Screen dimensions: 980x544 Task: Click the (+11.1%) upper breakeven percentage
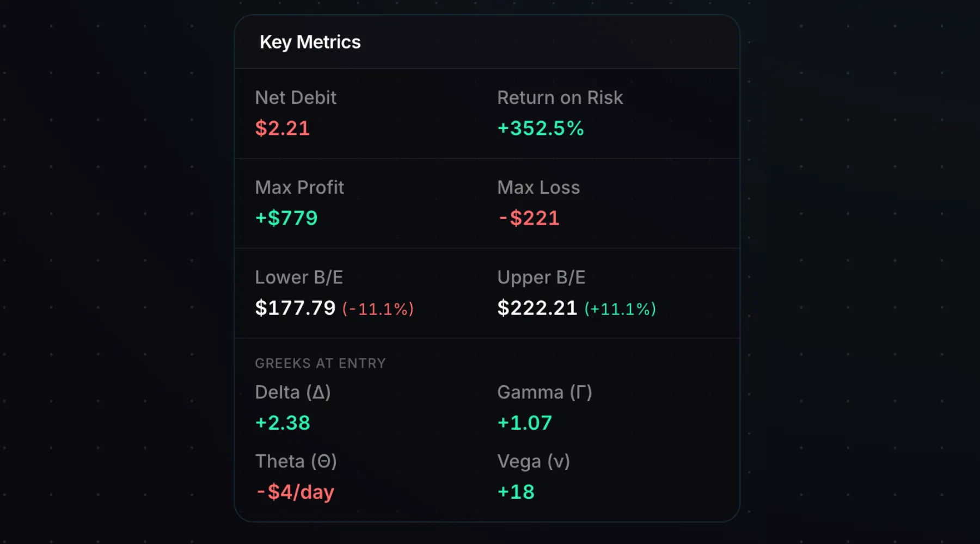tap(620, 308)
